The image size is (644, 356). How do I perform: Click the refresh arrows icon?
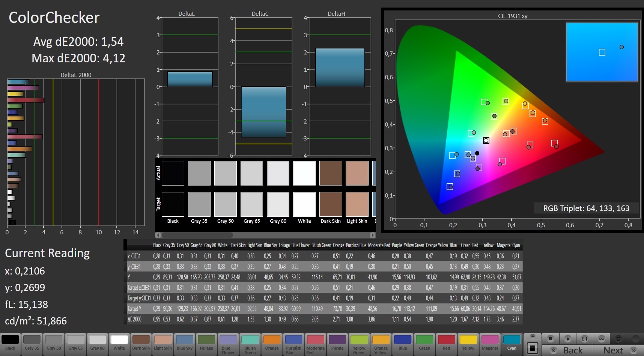[618, 339]
